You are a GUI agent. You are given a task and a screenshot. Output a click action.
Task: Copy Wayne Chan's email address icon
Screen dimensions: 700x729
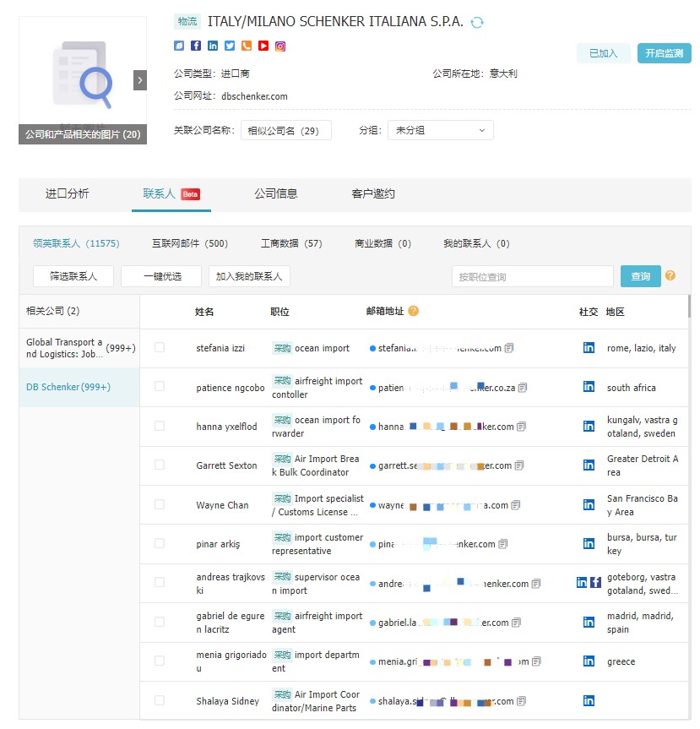coord(515,505)
